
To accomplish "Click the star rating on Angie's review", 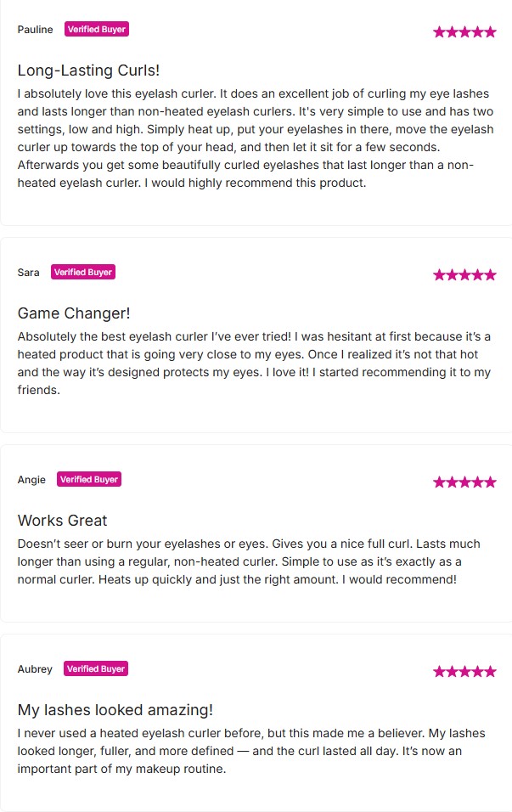I will click(464, 482).
